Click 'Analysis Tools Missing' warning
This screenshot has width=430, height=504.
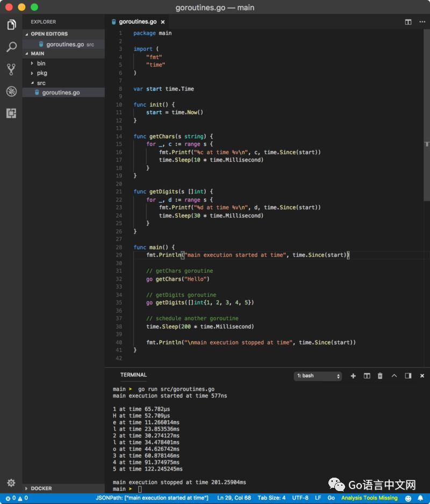click(x=369, y=498)
